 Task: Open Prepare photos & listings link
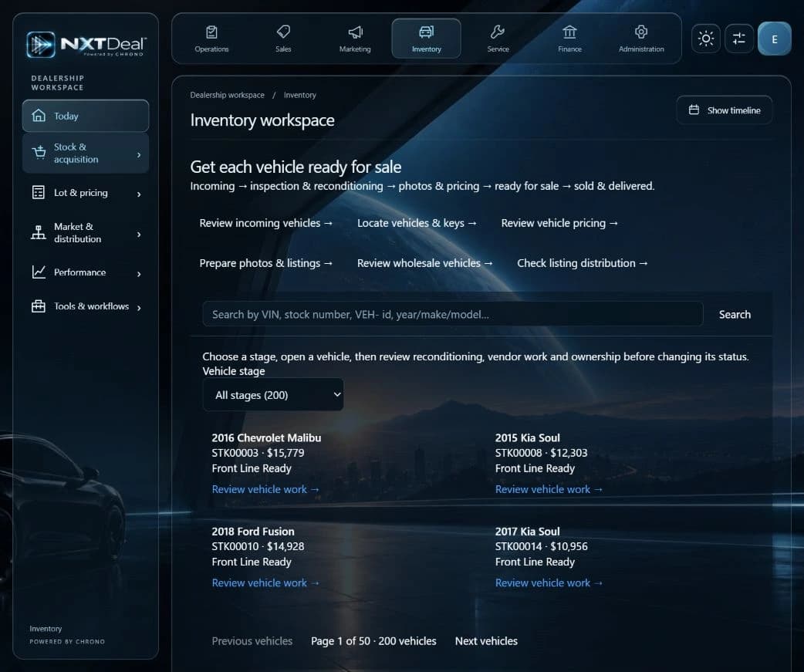265,263
